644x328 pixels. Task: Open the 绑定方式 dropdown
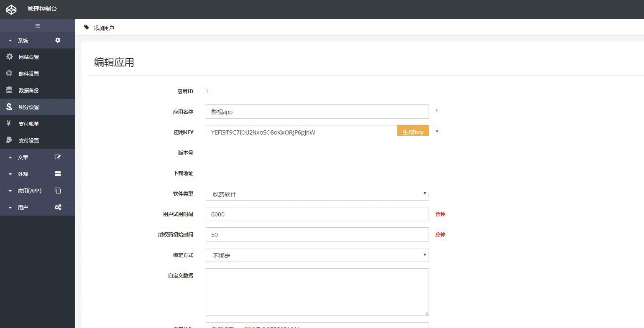pyautogui.click(x=317, y=255)
